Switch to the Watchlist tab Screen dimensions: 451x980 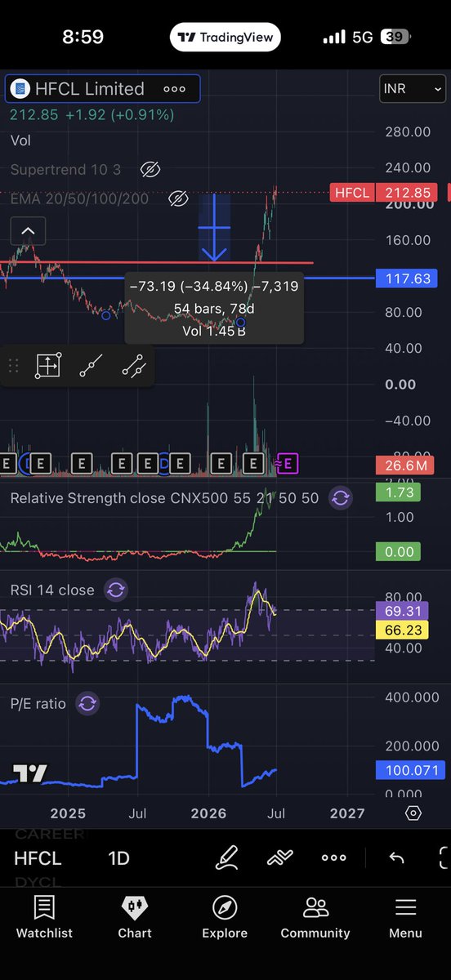click(x=44, y=916)
